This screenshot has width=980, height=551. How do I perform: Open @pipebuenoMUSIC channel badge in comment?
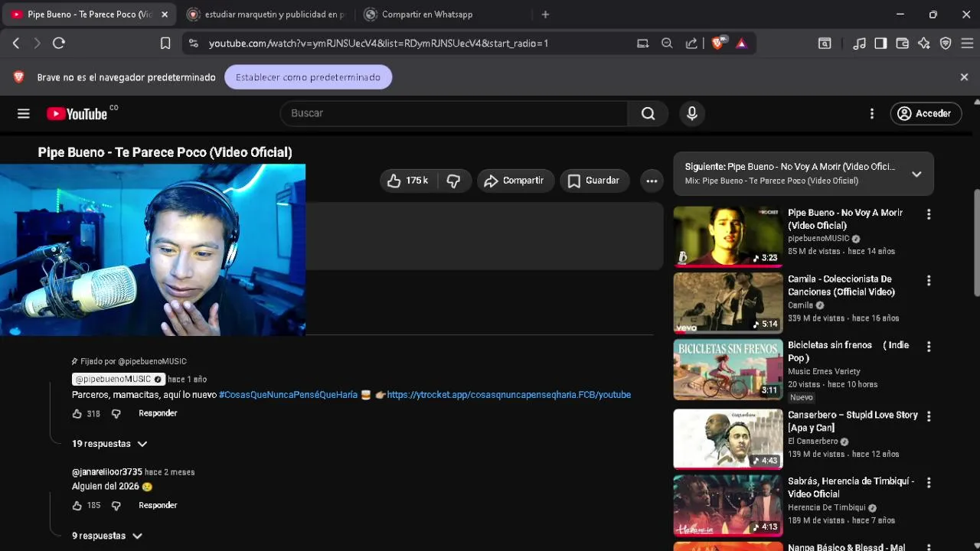(119, 380)
